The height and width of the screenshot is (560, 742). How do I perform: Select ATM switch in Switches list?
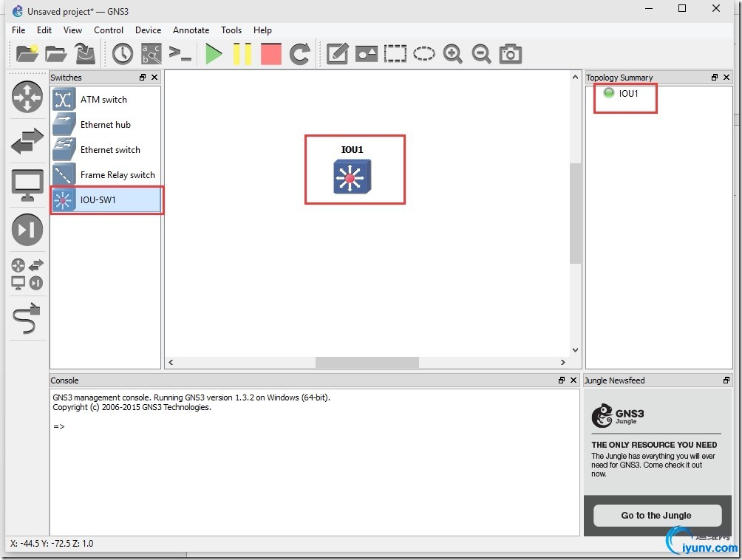click(106, 99)
